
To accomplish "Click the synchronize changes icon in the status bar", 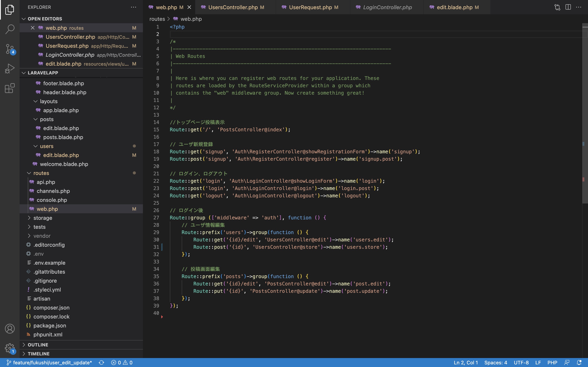I will tap(101, 362).
